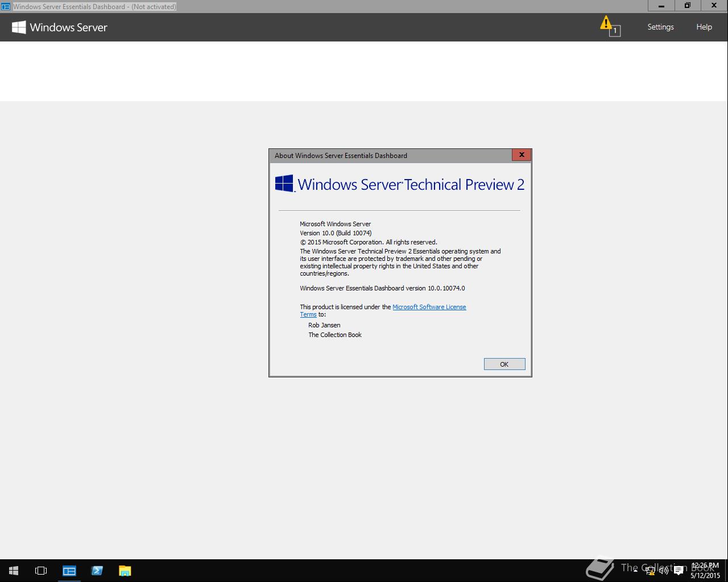The width and height of the screenshot is (728, 582).
Task: Click the "Windows Server Essentials Dashboard version 10.0.10074.0" line
Action: pyautogui.click(x=382, y=288)
